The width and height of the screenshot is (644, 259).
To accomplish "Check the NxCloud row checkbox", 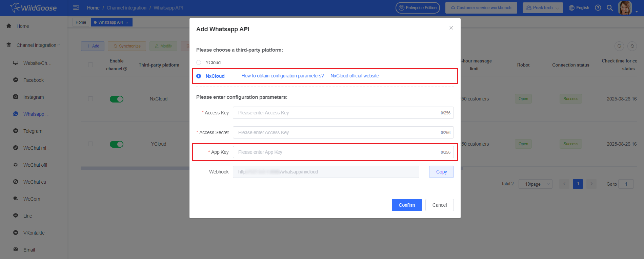I will tap(90, 99).
